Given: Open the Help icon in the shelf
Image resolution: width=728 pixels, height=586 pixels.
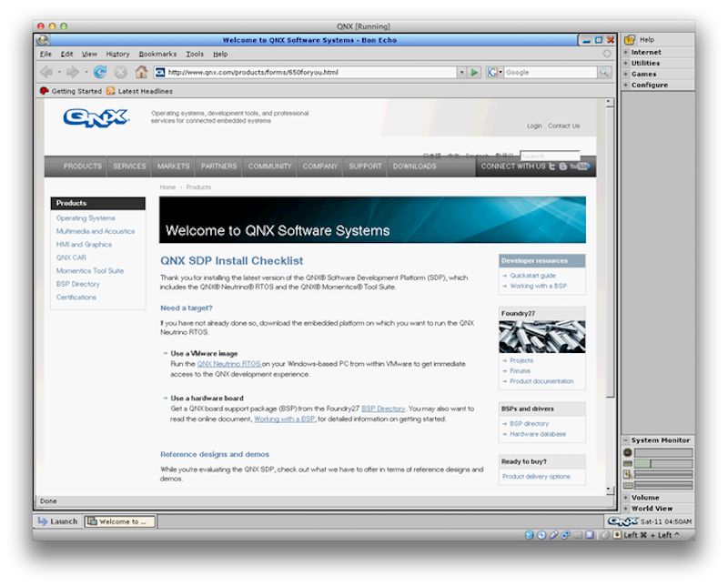Looking at the screenshot, I should [x=630, y=40].
